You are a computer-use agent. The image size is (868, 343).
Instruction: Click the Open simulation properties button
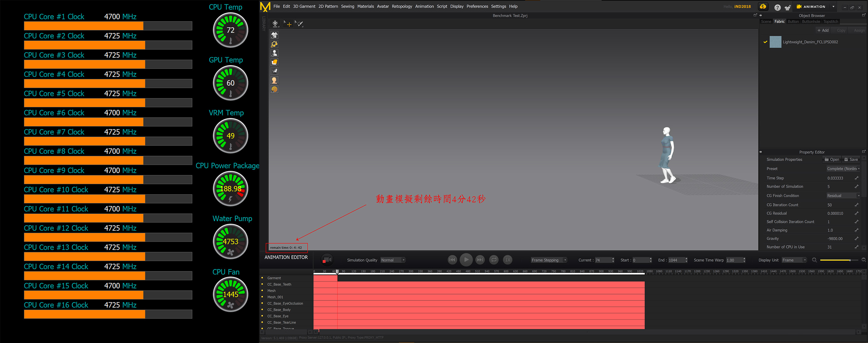[x=831, y=160]
